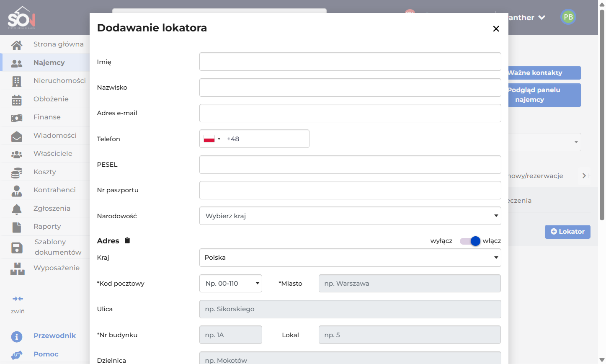606x364 pixels.
Task: Open the Narodowość country dropdown
Action: pyautogui.click(x=350, y=216)
